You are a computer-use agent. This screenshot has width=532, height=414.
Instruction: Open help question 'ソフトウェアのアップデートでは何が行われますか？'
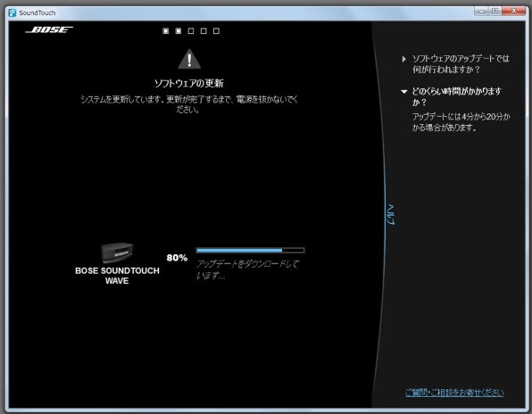click(x=461, y=63)
